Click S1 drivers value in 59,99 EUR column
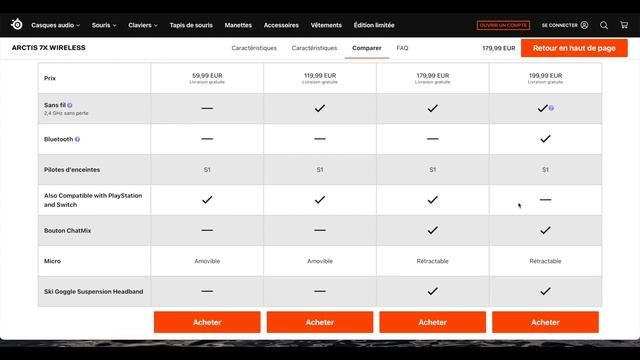This screenshot has width=640, height=360. tap(207, 169)
